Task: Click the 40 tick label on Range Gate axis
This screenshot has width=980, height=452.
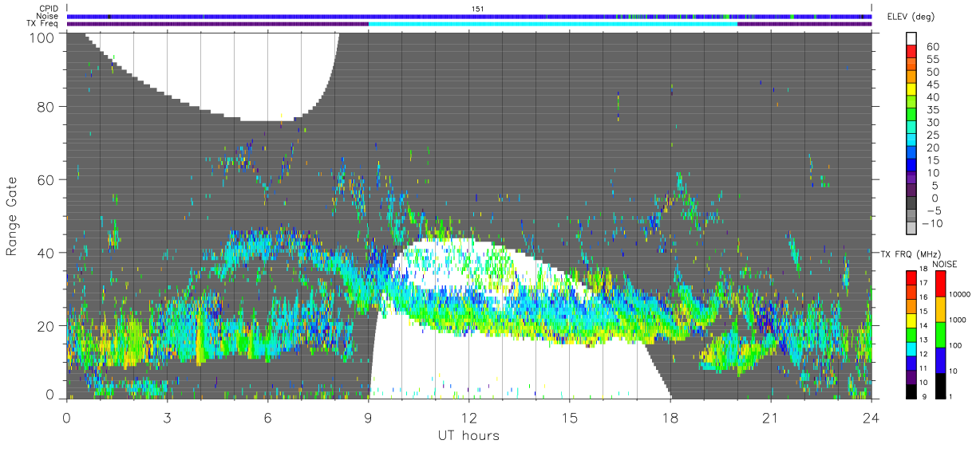Action: pos(45,252)
